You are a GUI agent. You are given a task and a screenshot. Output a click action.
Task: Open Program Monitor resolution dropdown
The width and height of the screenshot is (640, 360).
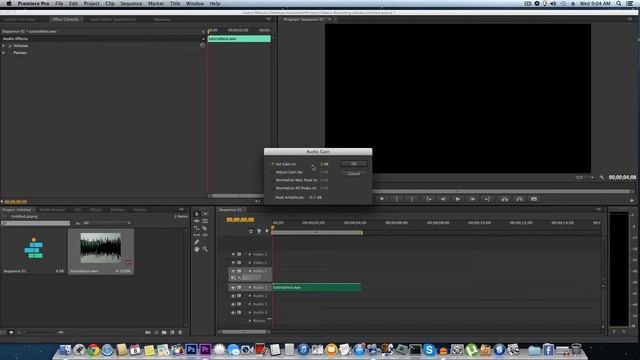pos(584,177)
